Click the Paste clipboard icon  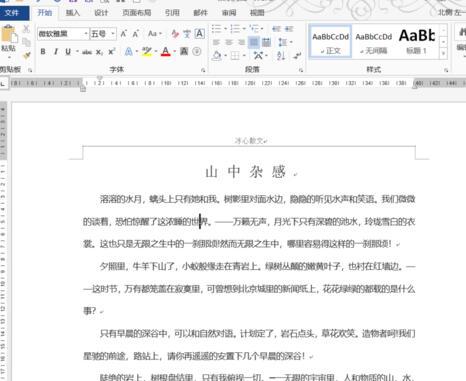(x=9, y=34)
